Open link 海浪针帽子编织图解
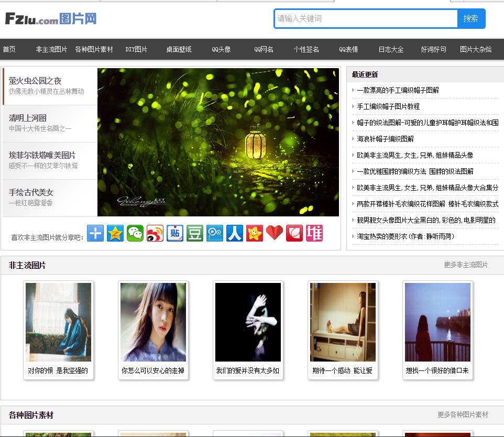The height and width of the screenshot is (437, 504). [x=385, y=139]
